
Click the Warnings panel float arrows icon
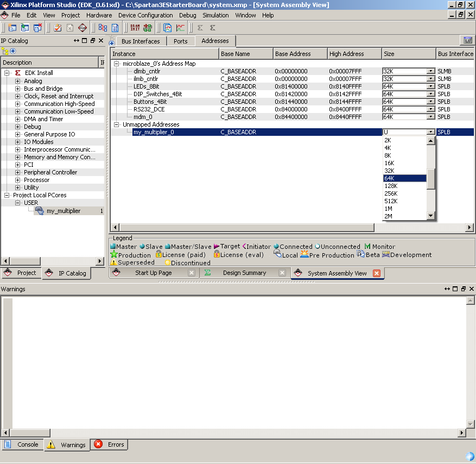(x=447, y=289)
